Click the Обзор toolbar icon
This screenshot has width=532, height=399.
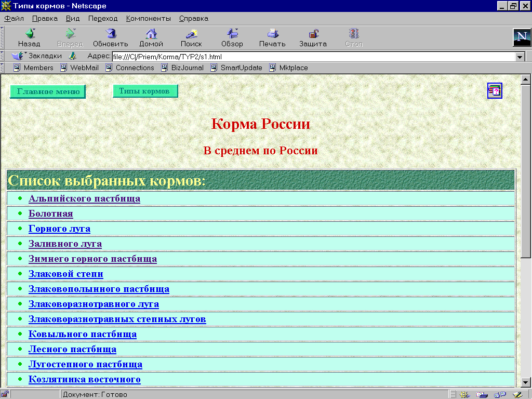click(x=232, y=37)
